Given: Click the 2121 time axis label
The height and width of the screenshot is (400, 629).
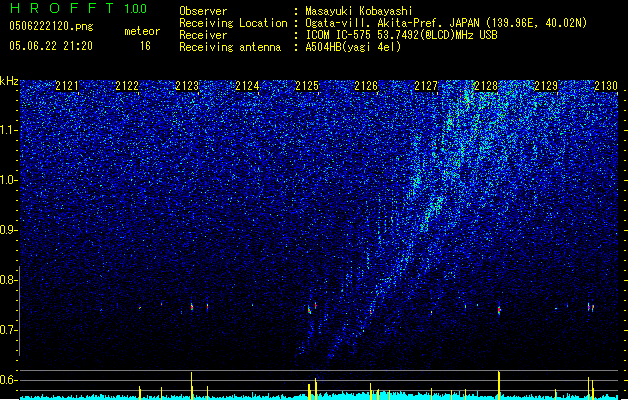Looking at the screenshot, I should [67, 86].
